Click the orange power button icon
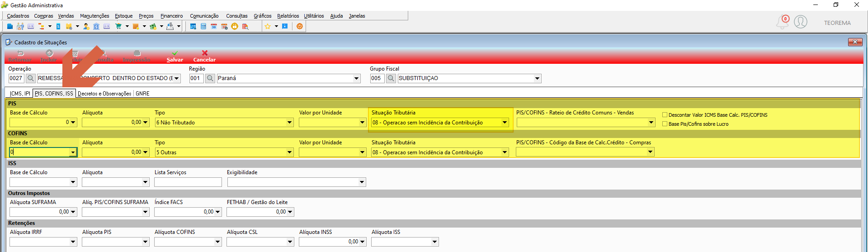Screen dimensions: 868x252 point(300,26)
